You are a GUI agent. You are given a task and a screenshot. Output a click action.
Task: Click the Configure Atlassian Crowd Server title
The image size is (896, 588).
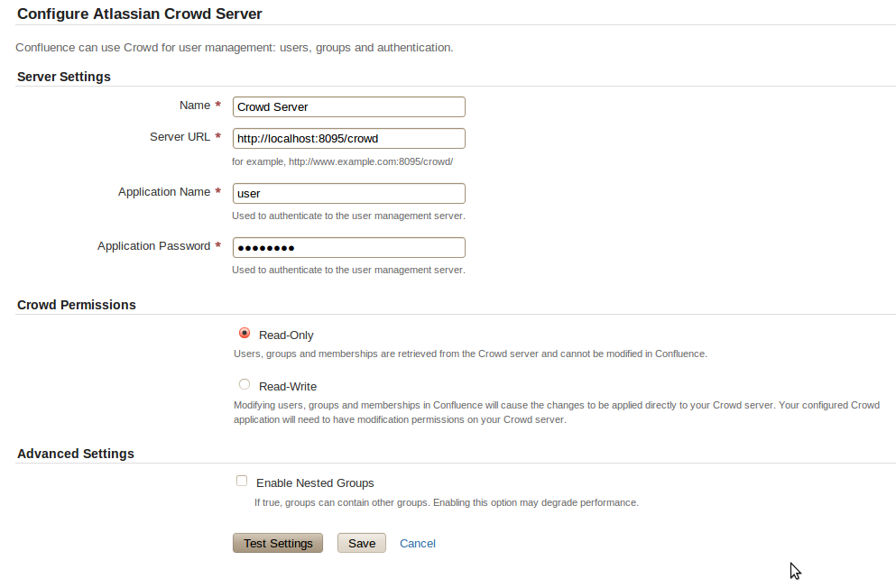coord(140,14)
